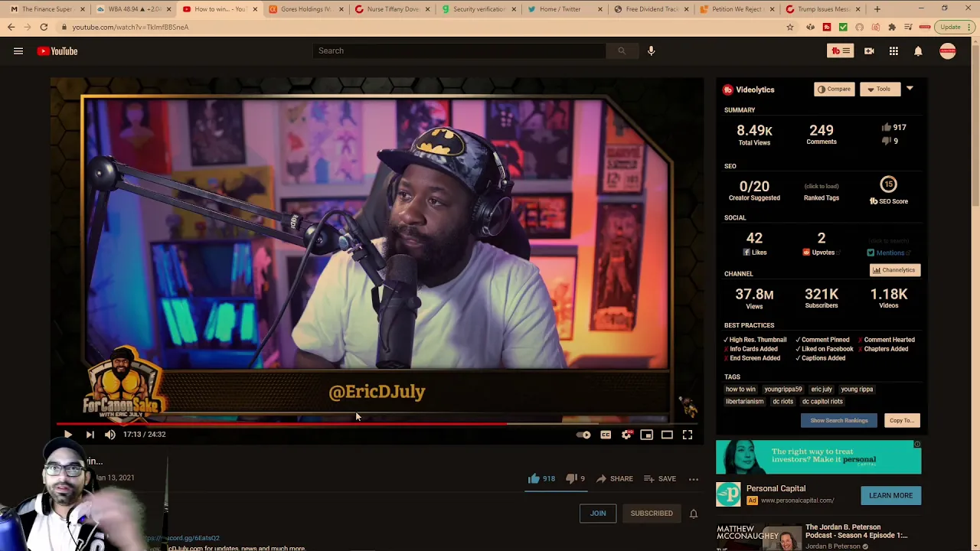Go to the YouTube home logo
Screen dimensions: 980x551
point(57,51)
